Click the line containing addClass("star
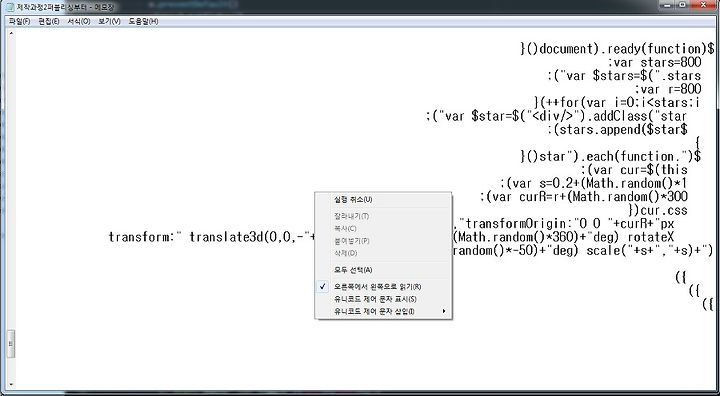Screen dimensions: 720x396 tap(557, 116)
